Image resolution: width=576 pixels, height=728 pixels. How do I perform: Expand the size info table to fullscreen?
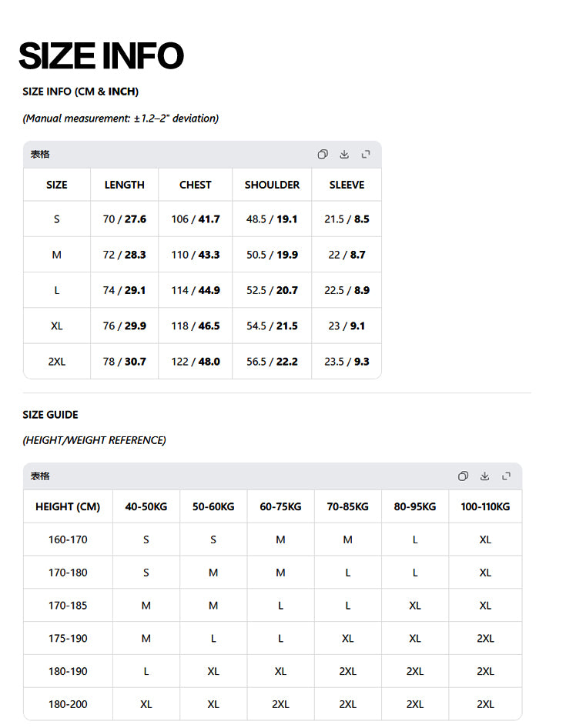tap(366, 154)
